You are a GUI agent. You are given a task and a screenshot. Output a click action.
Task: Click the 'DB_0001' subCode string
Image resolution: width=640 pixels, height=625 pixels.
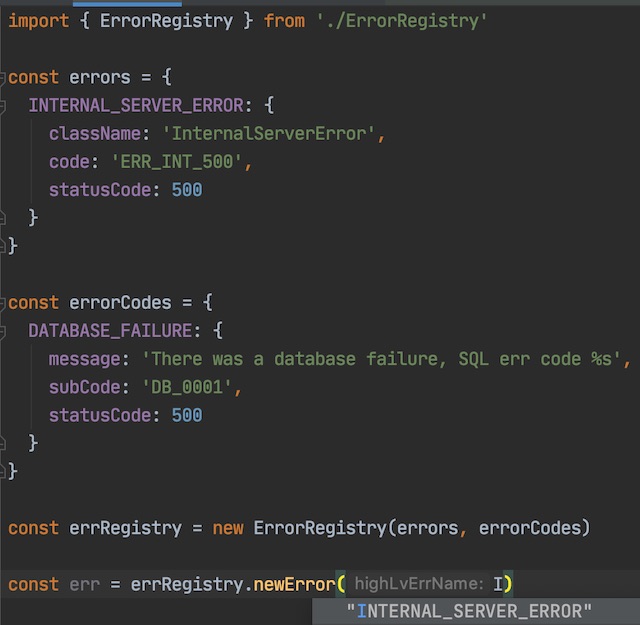[x=187, y=387]
